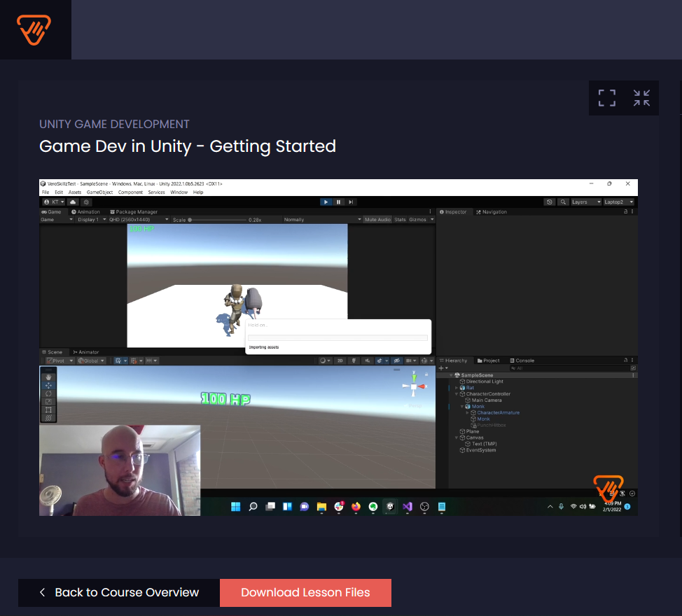
Task: Open the Layers dropdown
Action: coord(586,202)
